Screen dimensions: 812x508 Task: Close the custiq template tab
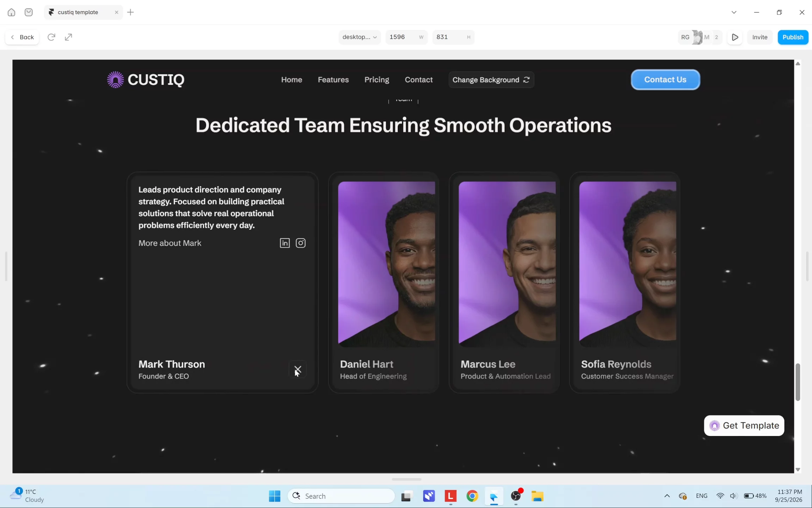point(116,12)
